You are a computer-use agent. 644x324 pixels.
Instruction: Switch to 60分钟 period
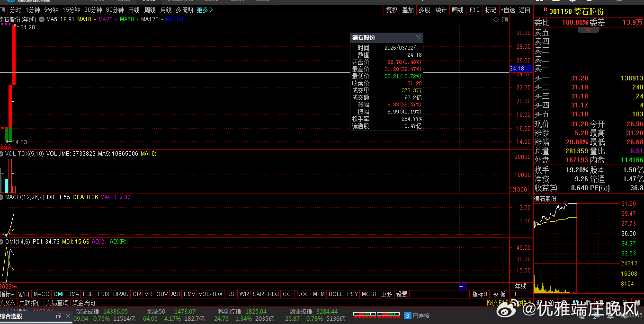point(115,10)
